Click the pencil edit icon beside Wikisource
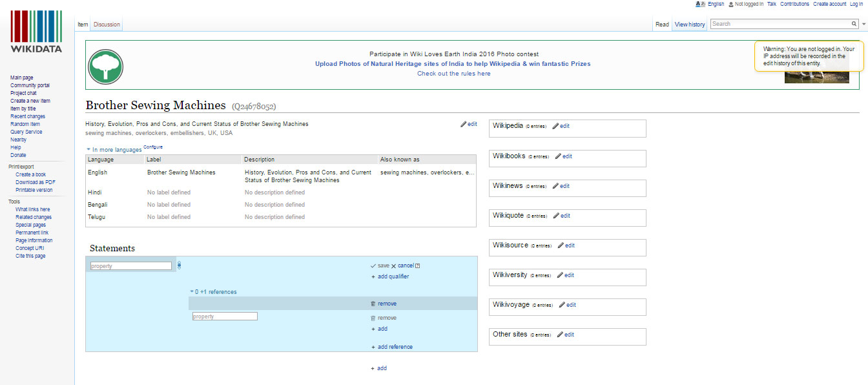The width and height of the screenshot is (868, 385). click(561, 245)
